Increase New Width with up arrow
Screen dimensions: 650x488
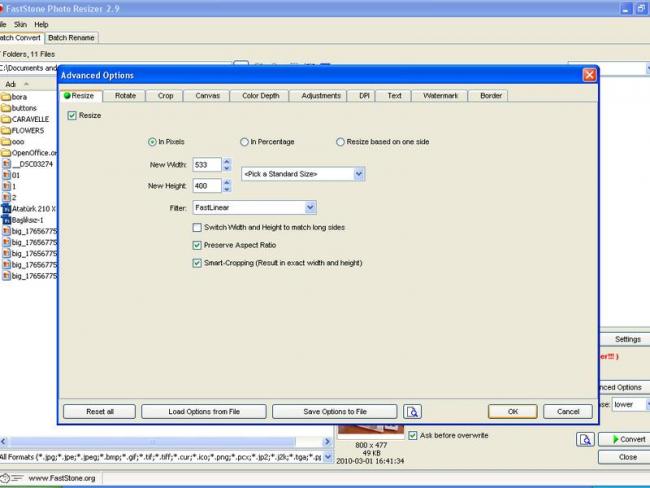tap(227, 161)
